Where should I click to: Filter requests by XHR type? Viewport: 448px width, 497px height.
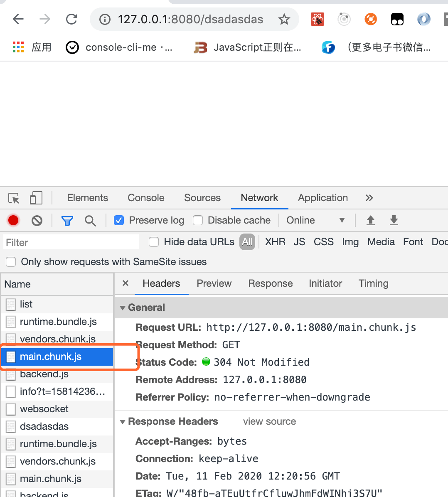[275, 242]
